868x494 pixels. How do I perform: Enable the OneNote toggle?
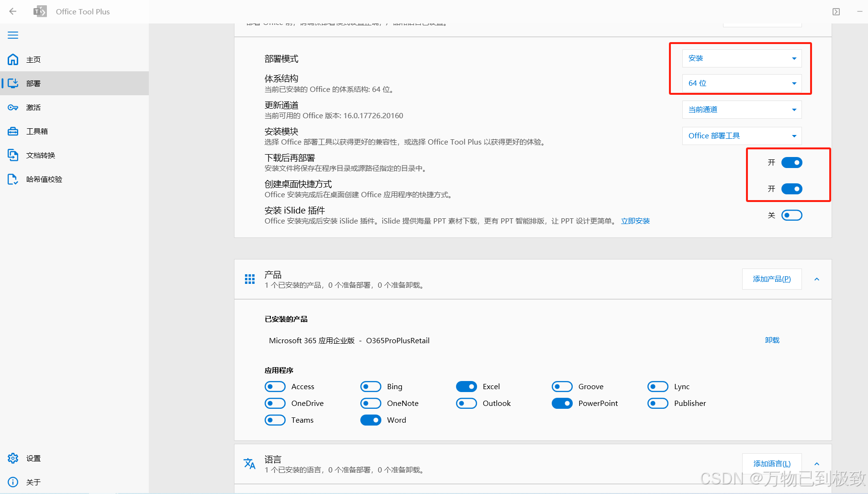tap(371, 403)
